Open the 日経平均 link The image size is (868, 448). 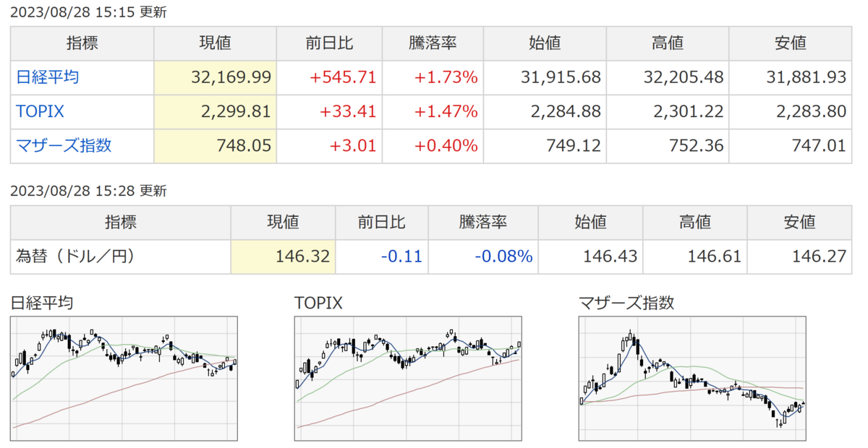point(47,77)
